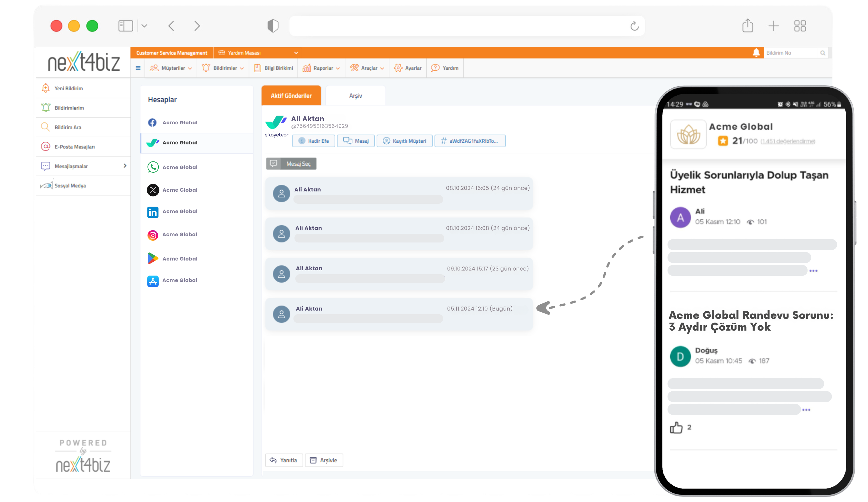Screen dimensions: 868x502
Task: Click the Yanıtla reply button
Action: [x=284, y=460]
